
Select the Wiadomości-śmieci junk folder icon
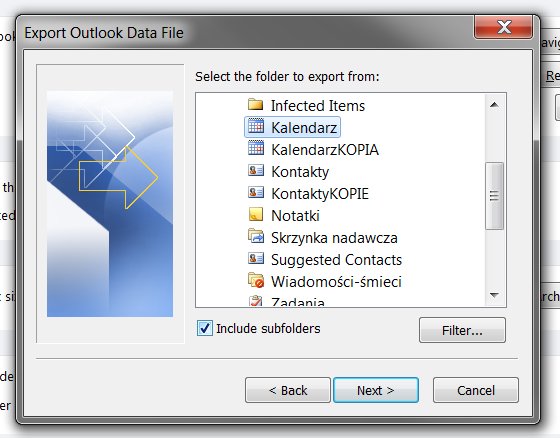click(x=256, y=280)
